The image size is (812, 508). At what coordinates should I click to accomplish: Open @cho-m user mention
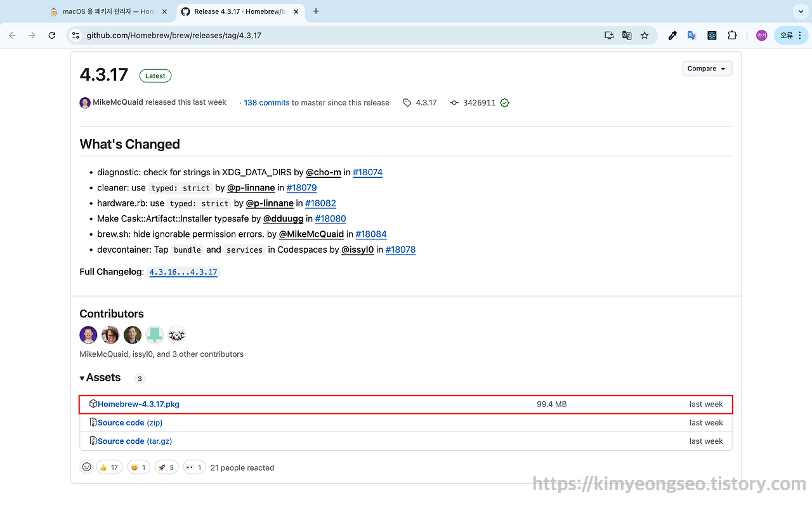click(x=324, y=172)
